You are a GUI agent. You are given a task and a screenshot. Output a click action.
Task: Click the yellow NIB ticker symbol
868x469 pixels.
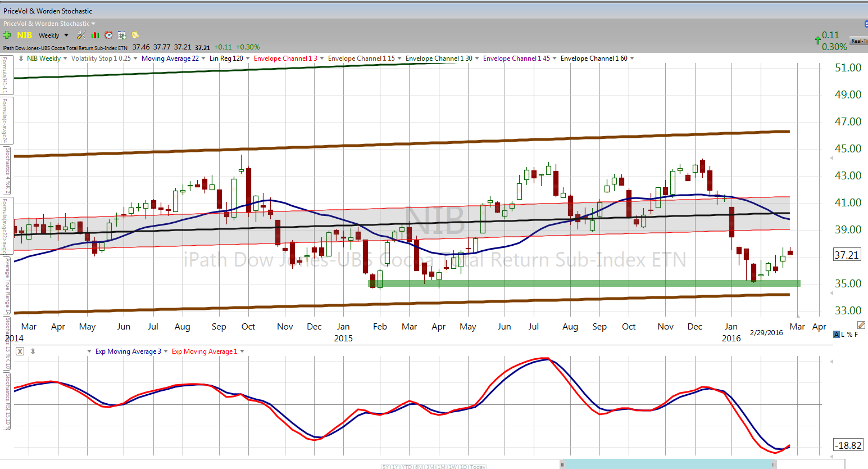point(25,35)
